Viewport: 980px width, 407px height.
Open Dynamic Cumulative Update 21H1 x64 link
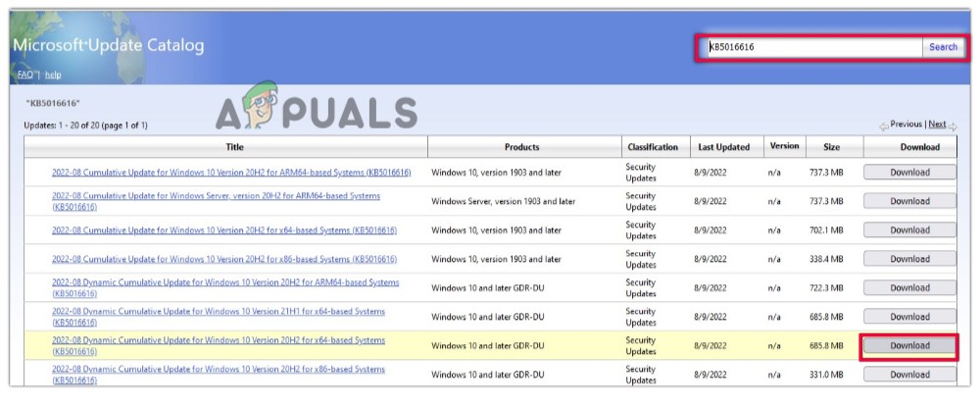(x=219, y=317)
